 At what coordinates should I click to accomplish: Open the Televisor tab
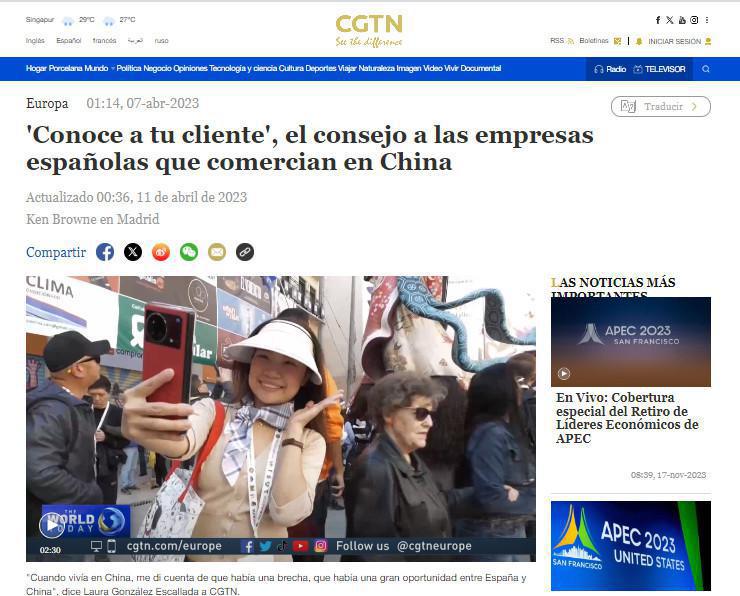659,69
